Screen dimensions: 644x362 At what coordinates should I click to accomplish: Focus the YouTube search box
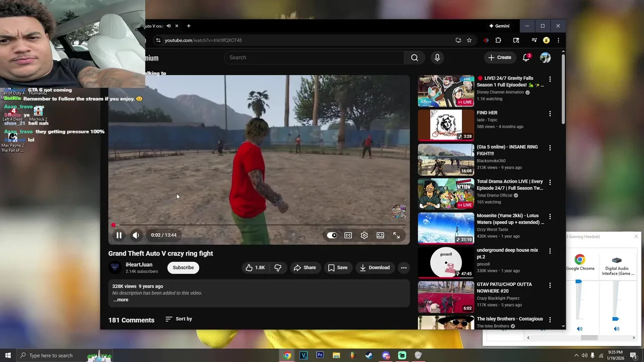(314, 57)
